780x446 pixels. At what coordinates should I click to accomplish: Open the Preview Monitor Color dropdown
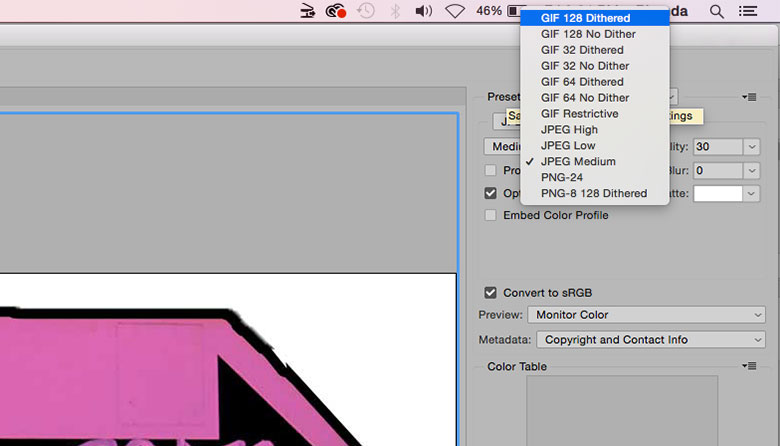coord(645,315)
